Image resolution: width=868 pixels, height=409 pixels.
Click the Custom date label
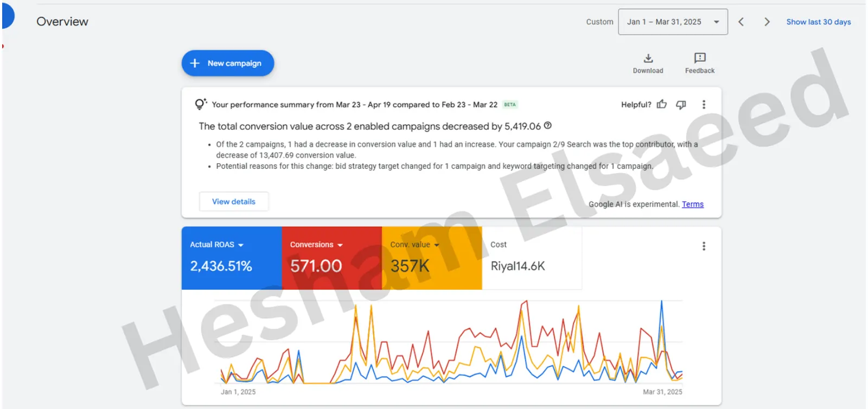pyautogui.click(x=599, y=22)
